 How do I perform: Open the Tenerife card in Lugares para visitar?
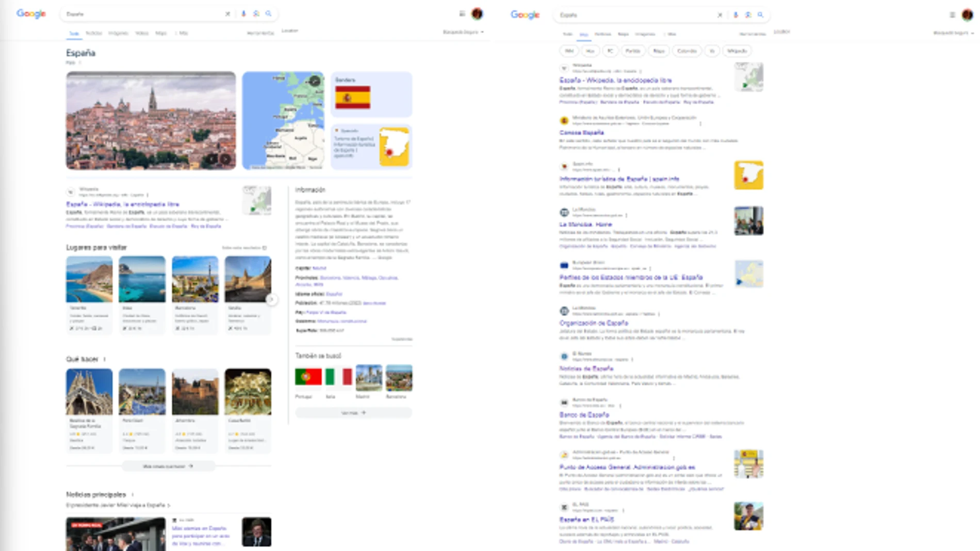[x=89, y=295]
